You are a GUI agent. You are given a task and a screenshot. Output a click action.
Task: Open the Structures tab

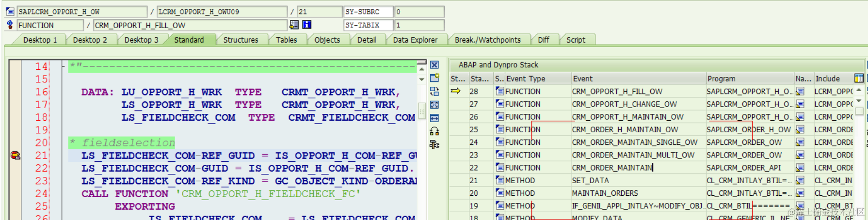pyautogui.click(x=241, y=40)
